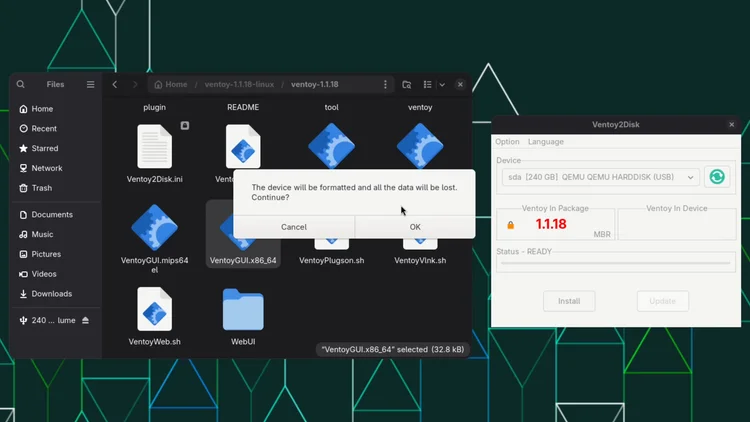Click Home in the path bar
The image size is (750, 422).
[171, 84]
